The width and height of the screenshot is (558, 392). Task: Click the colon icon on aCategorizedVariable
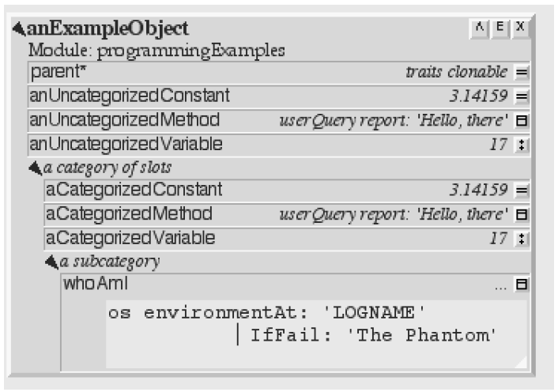(x=522, y=239)
